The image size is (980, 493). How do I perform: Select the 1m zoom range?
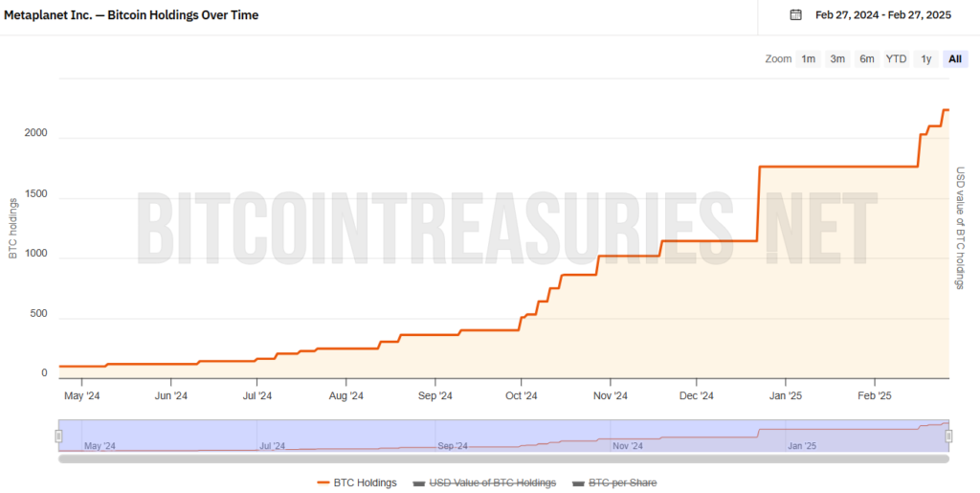808,58
